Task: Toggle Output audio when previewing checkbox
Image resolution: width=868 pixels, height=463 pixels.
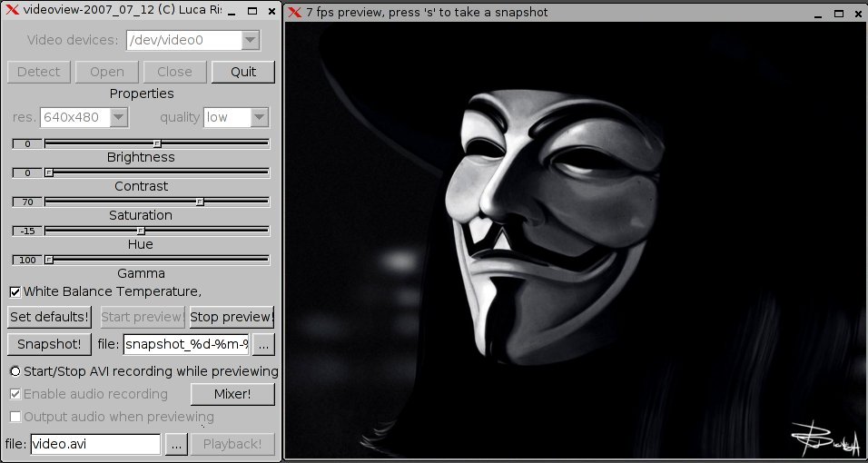Action: (x=15, y=417)
